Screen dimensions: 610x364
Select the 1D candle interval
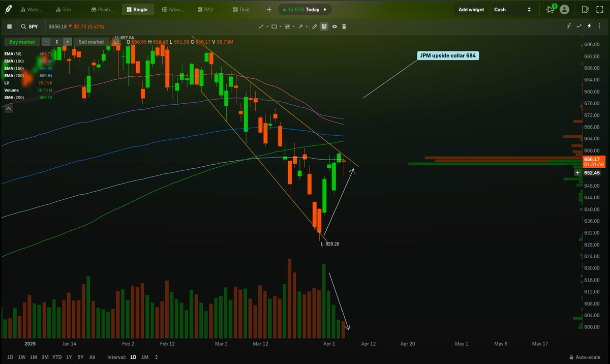point(133,357)
